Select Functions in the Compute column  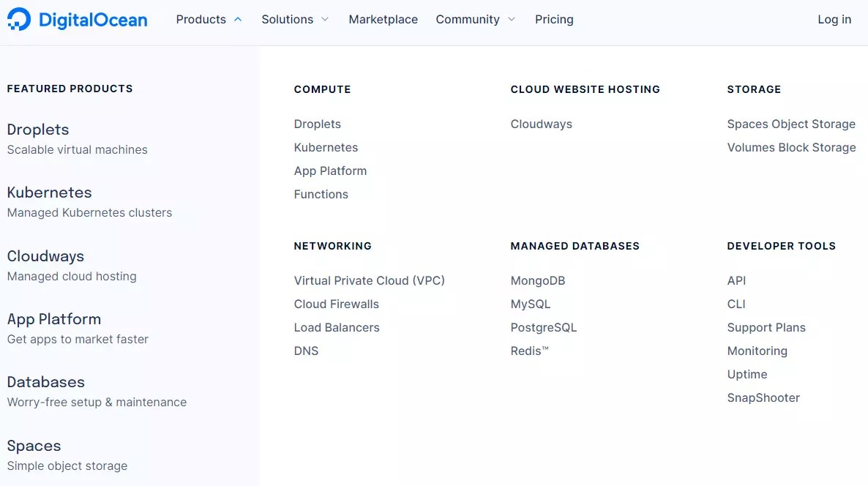321,194
